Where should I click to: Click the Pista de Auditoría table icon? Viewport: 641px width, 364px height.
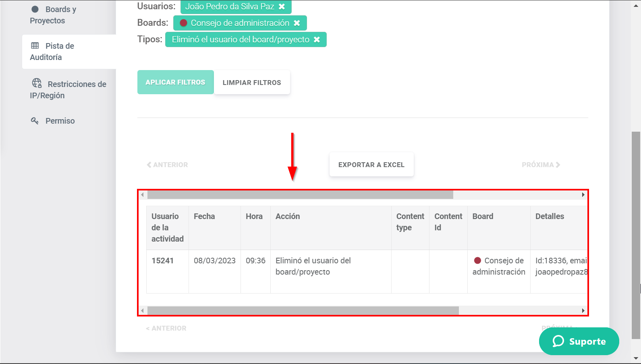click(x=35, y=46)
